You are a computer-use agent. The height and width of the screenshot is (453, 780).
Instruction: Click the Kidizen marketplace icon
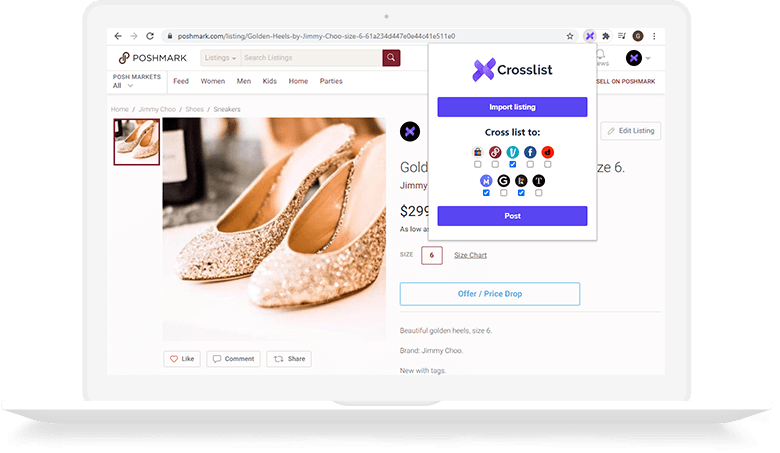click(x=521, y=181)
